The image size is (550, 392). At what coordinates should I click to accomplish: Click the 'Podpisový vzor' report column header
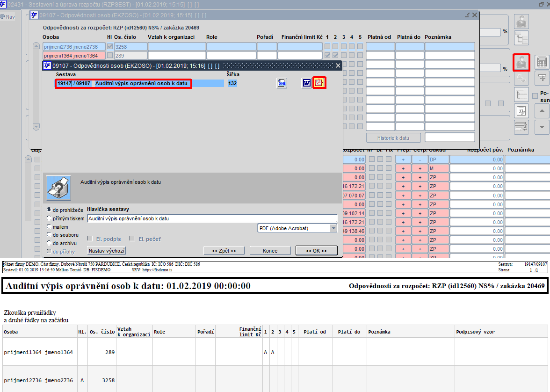click(475, 332)
